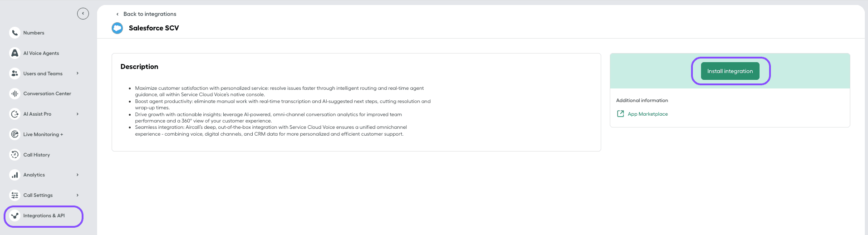Click the Integrations & API icon
This screenshot has height=235, width=868.
15,215
